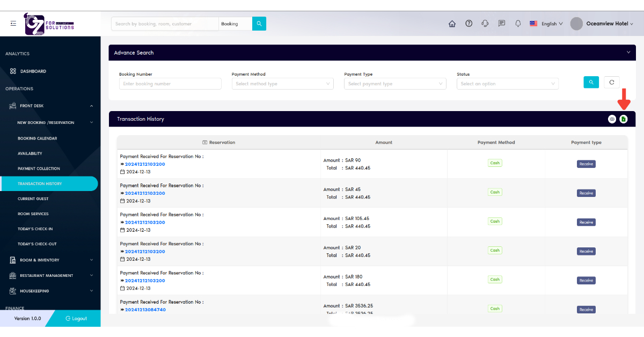The width and height of the screenshot is (644, 337).
Task: Open reservation link 20241213084740
Action: pyautogui.click(x=145, y=310)
